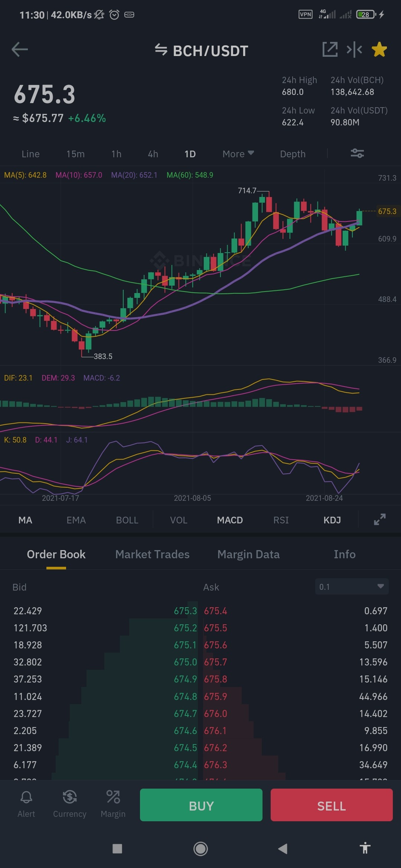Open the share icon
Image resolution: width=401 pixels, height=868 pixels.
330,49
